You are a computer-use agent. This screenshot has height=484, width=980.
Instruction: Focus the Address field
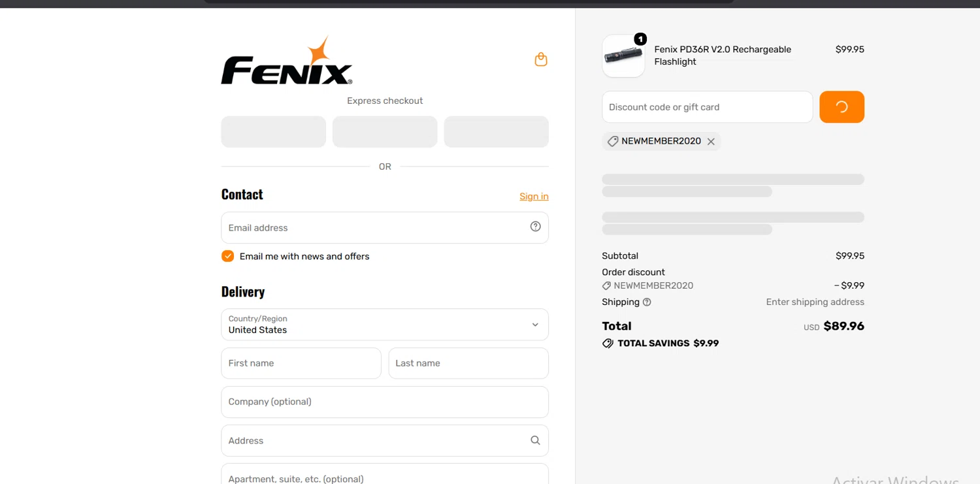pos(385,441)
